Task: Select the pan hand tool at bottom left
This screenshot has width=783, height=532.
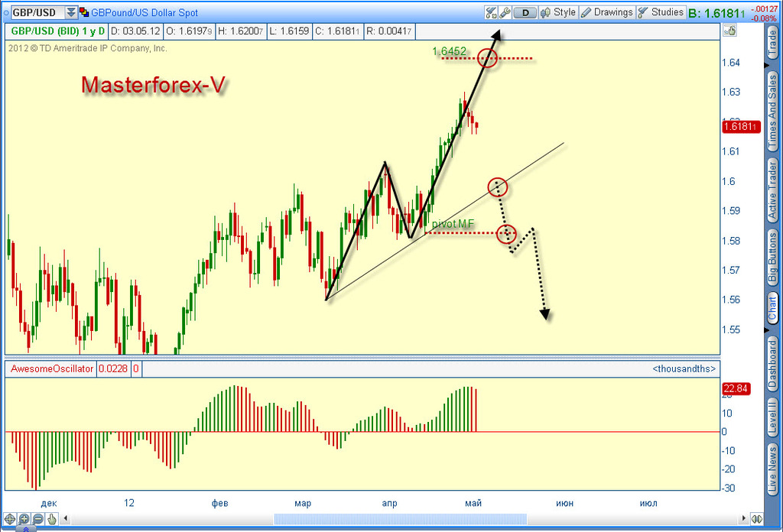Action: [52, 519]
